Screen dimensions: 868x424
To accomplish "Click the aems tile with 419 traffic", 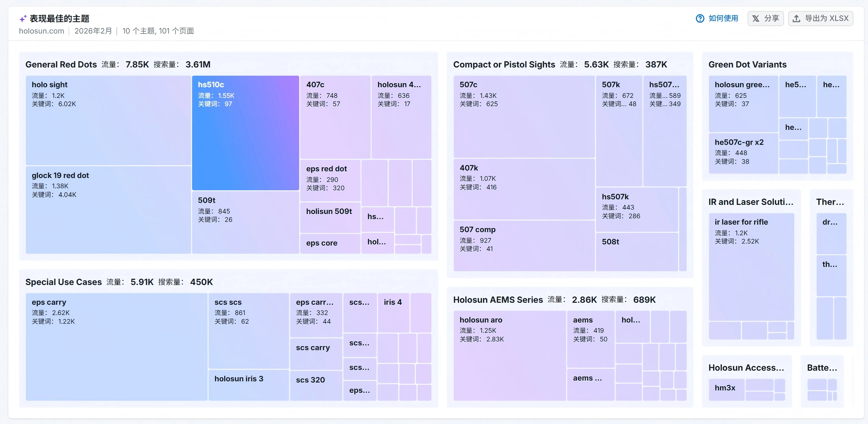I will coord(591,339).
